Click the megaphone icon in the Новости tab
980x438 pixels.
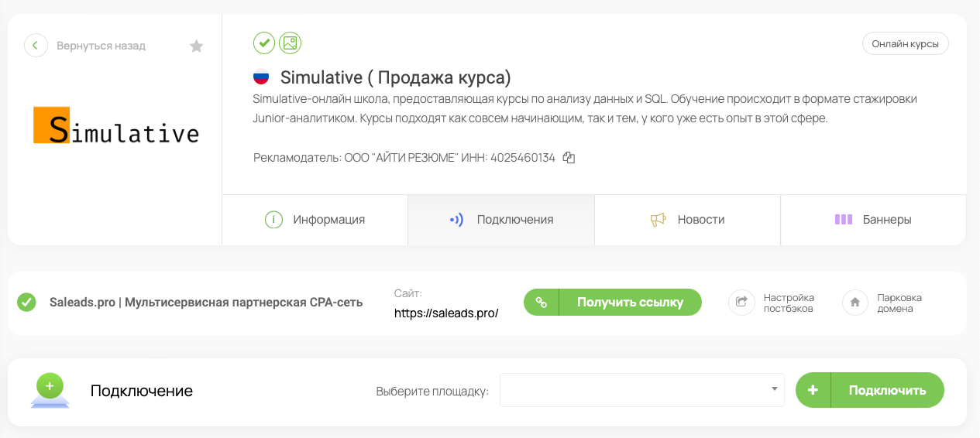pos(658,220)
